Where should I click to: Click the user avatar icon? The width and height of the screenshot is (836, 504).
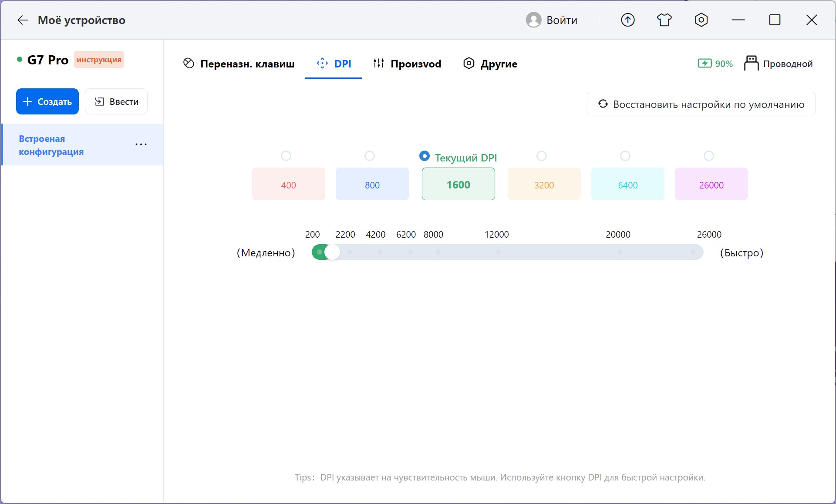coord(533,20)
